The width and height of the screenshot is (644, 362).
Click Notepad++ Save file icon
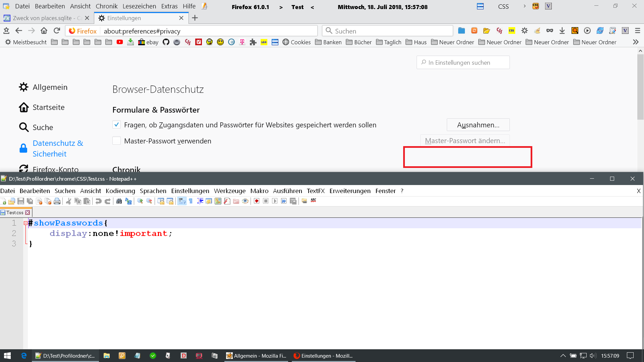[21, 201]
